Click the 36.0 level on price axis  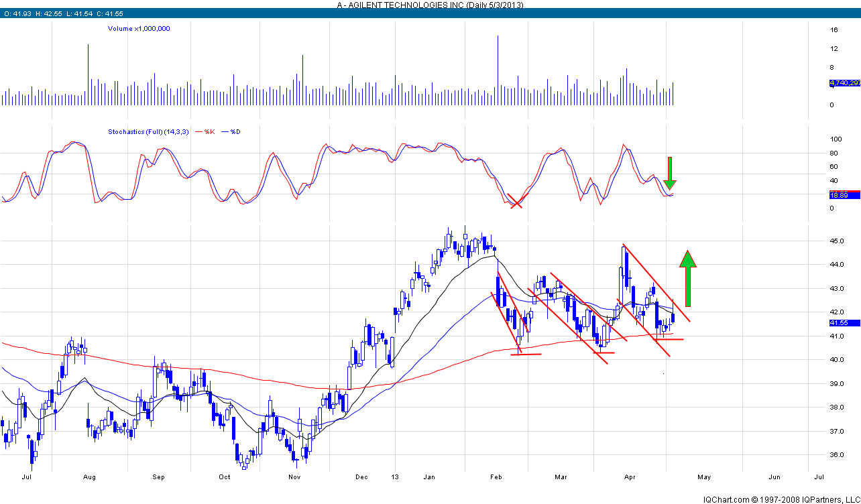(x=837, y=455)
